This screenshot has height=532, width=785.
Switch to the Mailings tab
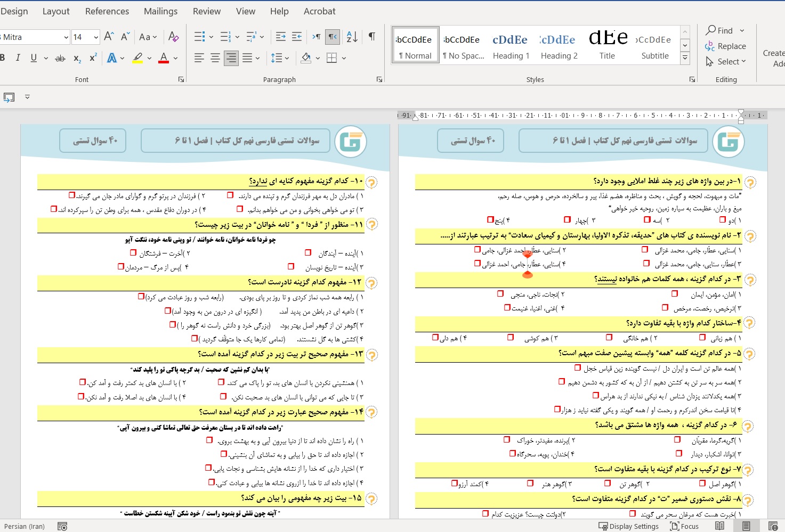(x=160, y=11)
